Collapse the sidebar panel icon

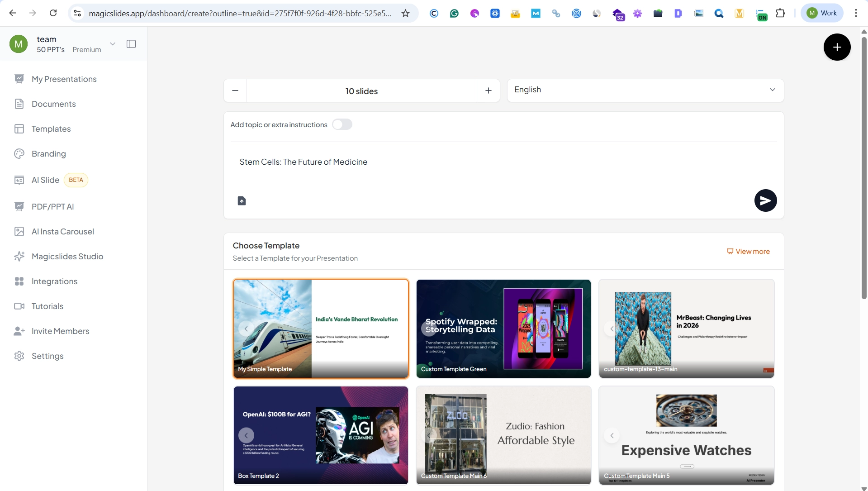pos(131,44)
